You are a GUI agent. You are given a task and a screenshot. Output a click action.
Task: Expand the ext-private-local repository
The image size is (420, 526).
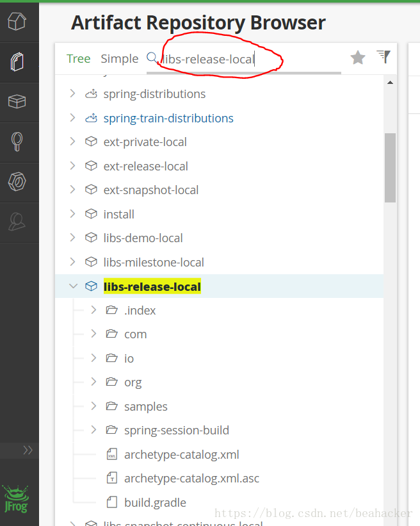72,142
